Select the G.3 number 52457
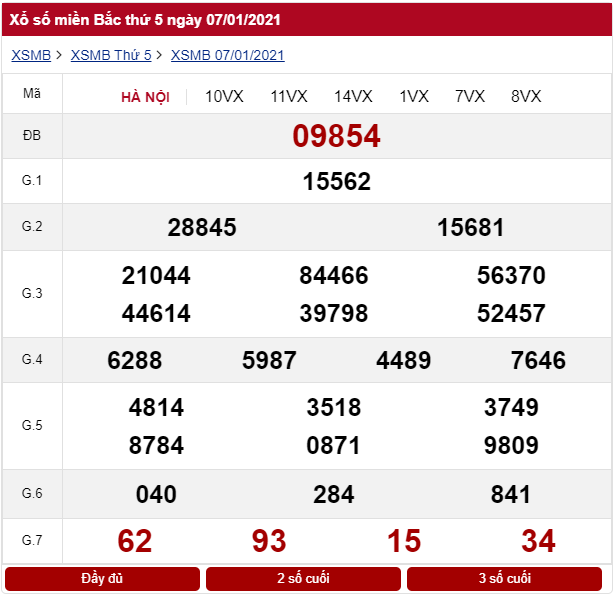The image size is (613, 596). click(511, 313)
